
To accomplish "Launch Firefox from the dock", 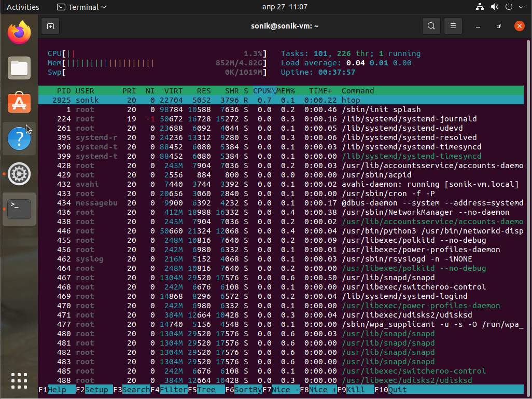I will [x=19, y=33].
